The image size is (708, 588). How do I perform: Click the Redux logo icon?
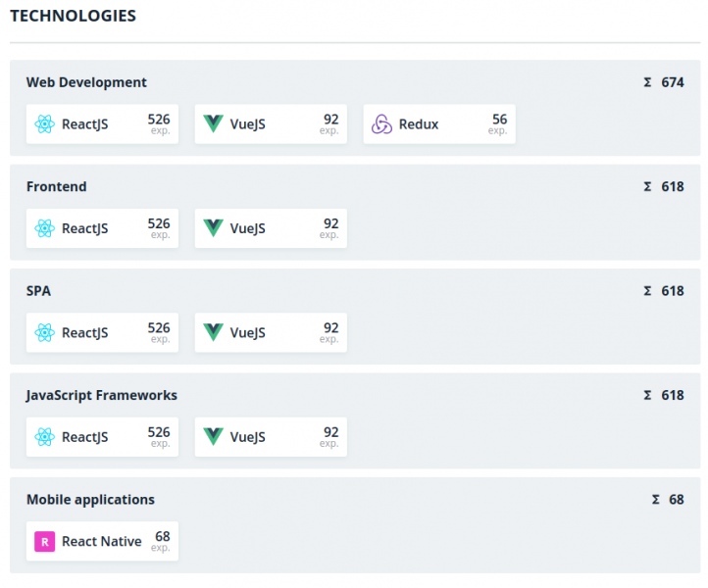(x=381, y=124)
